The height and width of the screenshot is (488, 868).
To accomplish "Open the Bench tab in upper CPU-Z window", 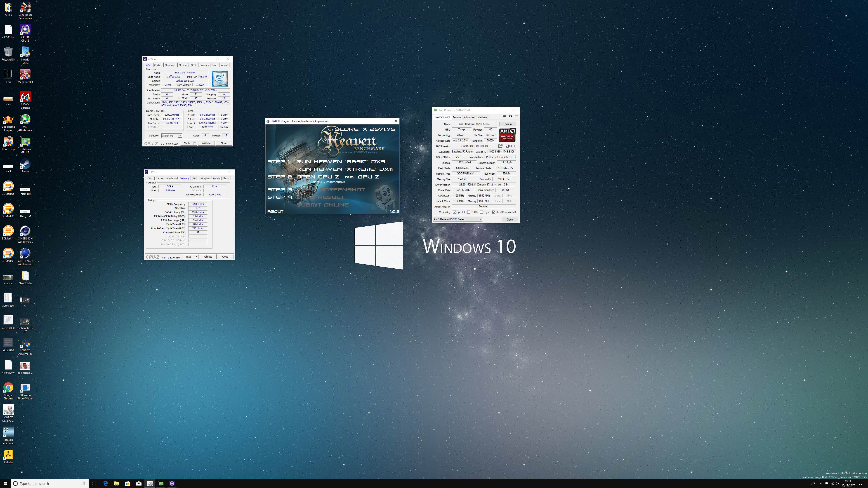I will (215, 65).
